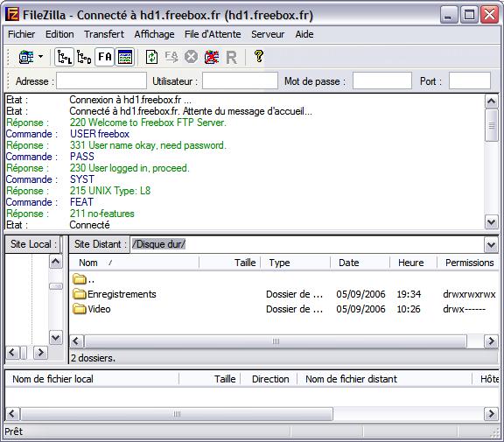Toggle the message log view button

point(125,57)
